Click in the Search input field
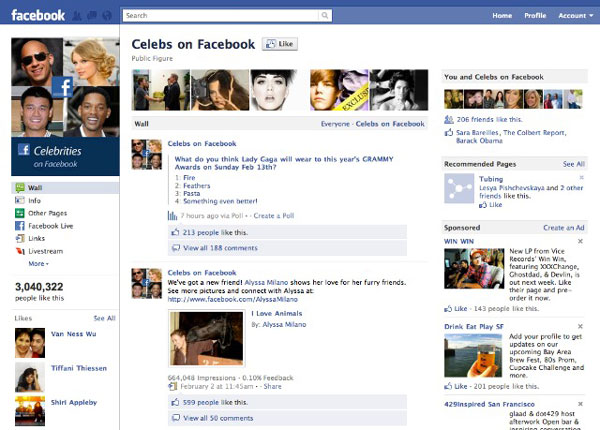This screenshot has height=430, width=600. tap(220, 15)
